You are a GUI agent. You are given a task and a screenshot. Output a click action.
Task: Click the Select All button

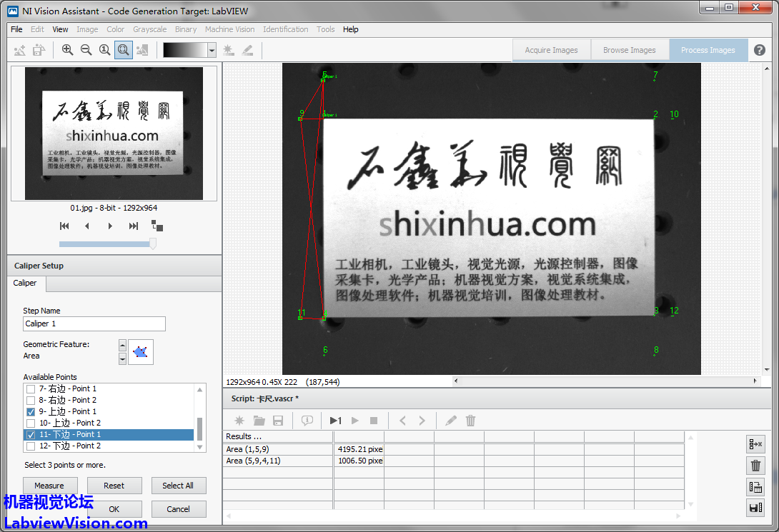pos(178,486)
